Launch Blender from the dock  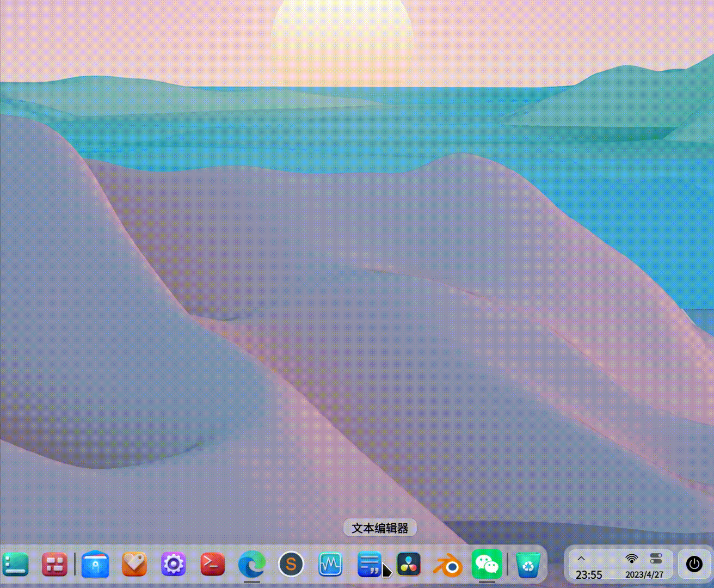(x=448, y=565)
